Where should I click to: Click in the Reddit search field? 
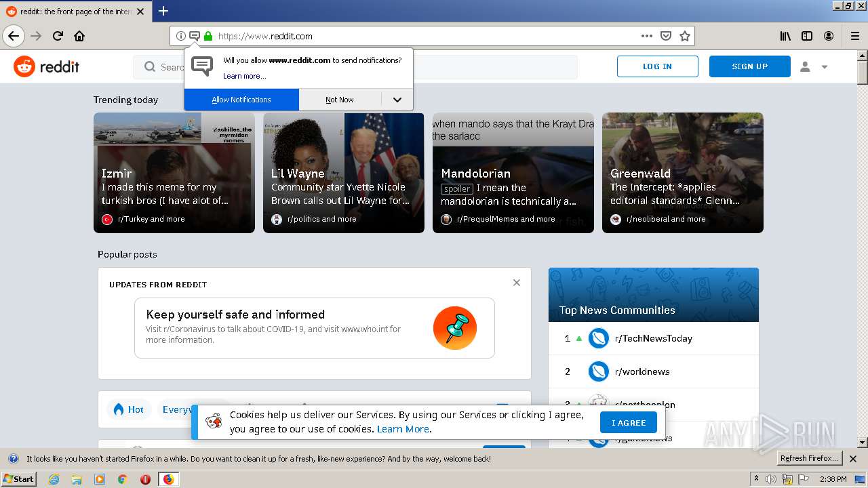355,67
